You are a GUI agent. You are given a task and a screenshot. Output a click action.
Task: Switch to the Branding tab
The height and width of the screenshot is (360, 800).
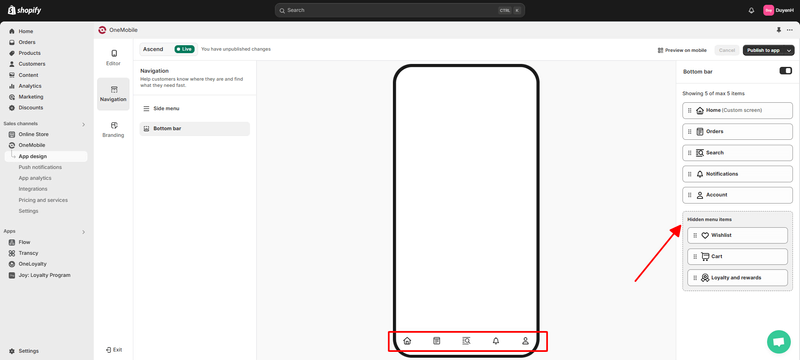click(x=113, y=130)
